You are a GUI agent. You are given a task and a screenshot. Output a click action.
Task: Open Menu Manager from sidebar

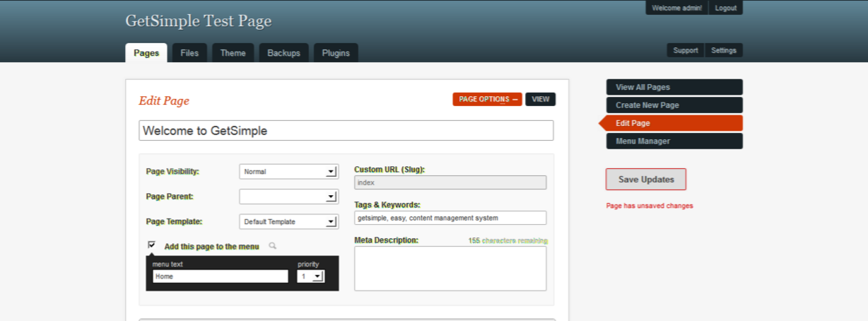674,141
